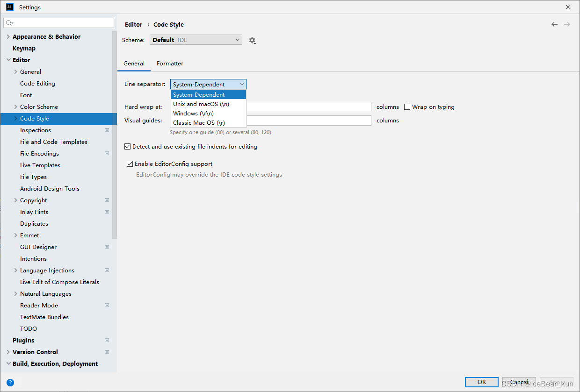This screenshot has height=392, width=580.
Task: Toggle the Wrap on typing checkbox
Action: click(x=407, y=107)
